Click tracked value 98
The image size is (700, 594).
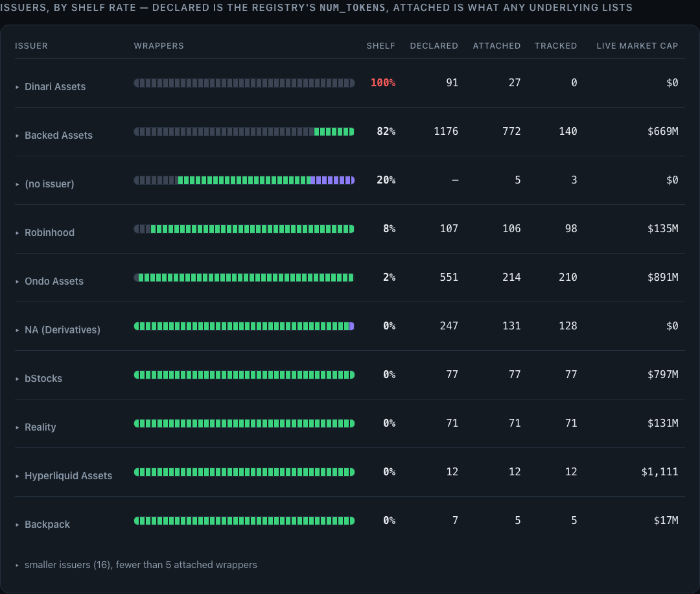pyautogui.click(x=571, y=229)
